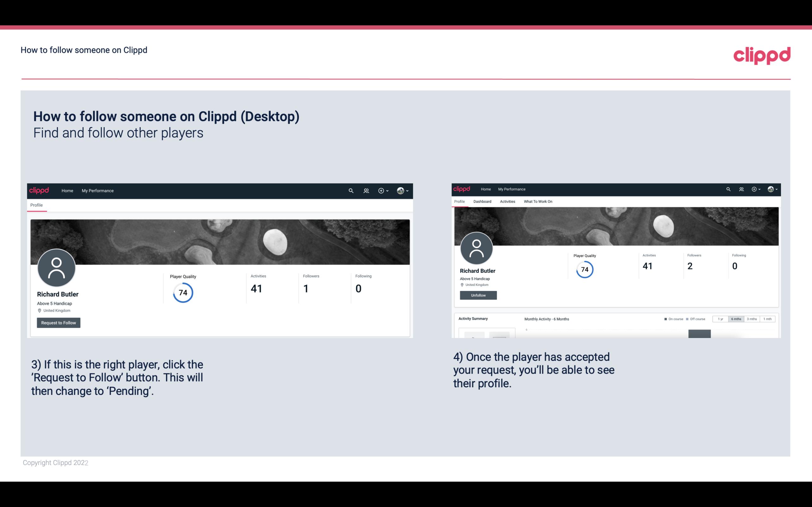Click the user avatar icon on Richard Butler's profile
The width and height of the screenshot is (812, 507).
(x=57, y=268)
